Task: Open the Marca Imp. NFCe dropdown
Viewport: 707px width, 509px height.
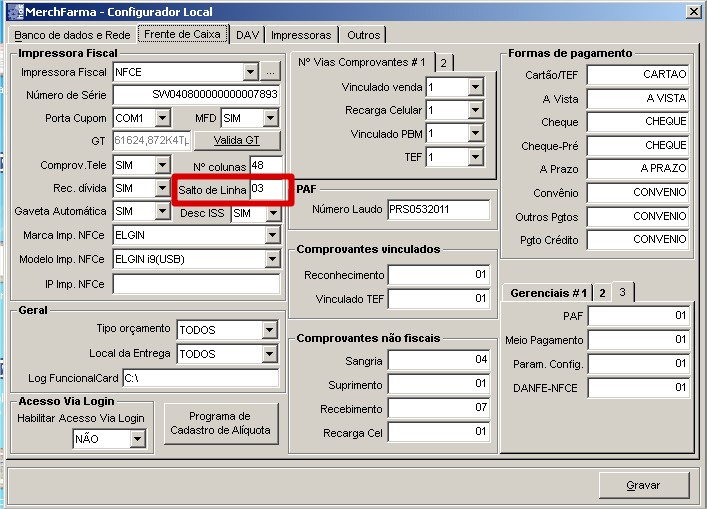Action: pyautogui.click(x=271, y=235)
